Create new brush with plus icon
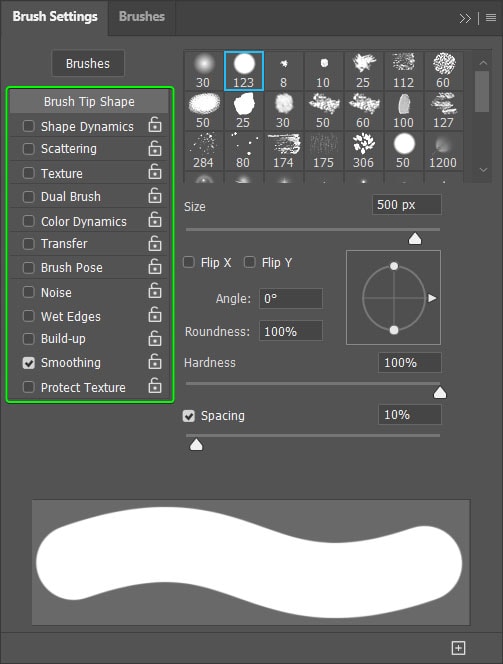The height and width of the screenshot is (664, 503). pos(458,647)
